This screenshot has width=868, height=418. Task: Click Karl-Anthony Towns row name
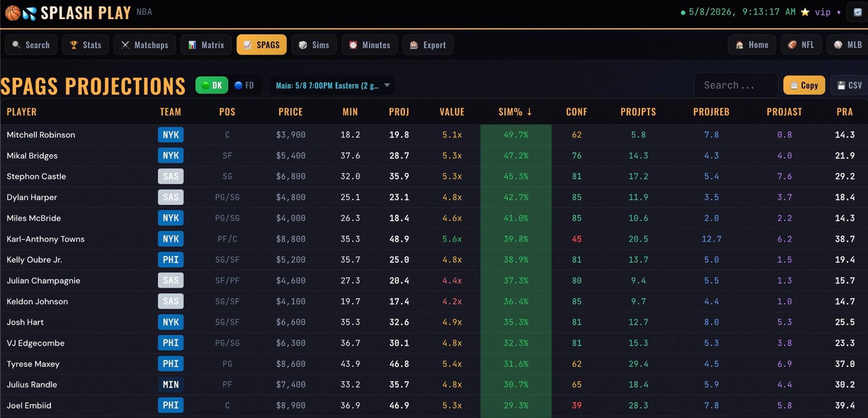(46, 239)
